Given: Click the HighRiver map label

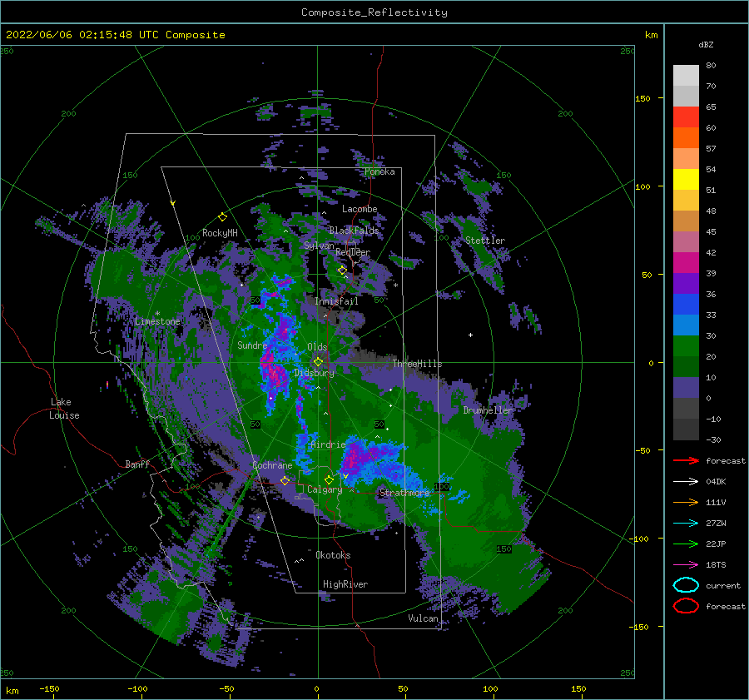Looking at the screenshot, I should click(x=345, y=584).
